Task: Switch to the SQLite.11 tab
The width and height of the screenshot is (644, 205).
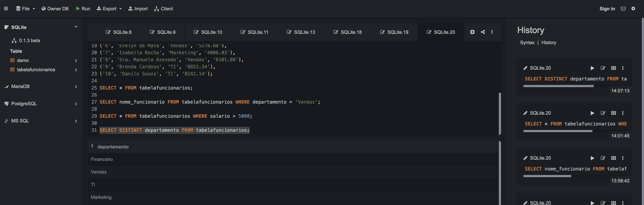Action: point(254,32)
